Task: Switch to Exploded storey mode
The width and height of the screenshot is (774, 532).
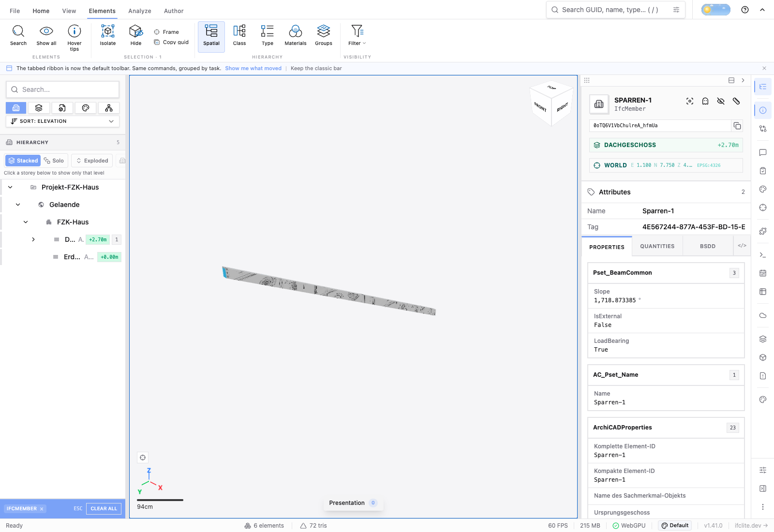Action: coord(92,161)
